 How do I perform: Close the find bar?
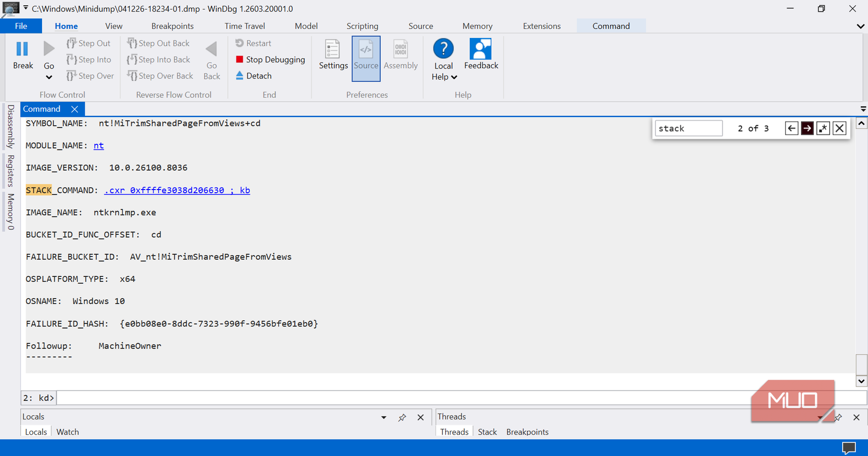coord(840,128)
